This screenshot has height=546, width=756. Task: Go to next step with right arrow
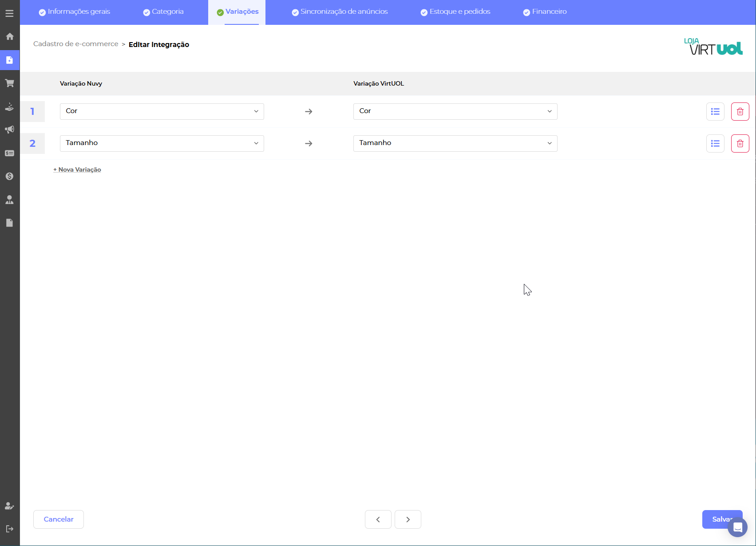408,519
